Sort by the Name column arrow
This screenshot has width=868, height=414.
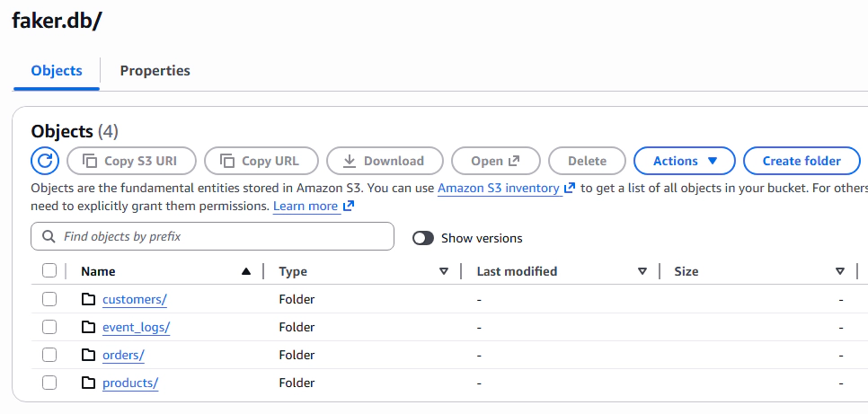tap(246, 271)
